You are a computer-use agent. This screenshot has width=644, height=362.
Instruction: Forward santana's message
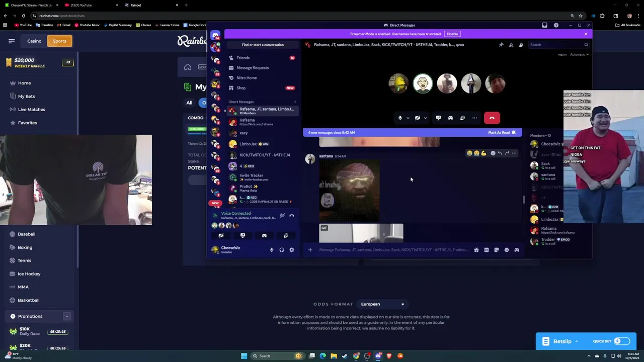507,153
